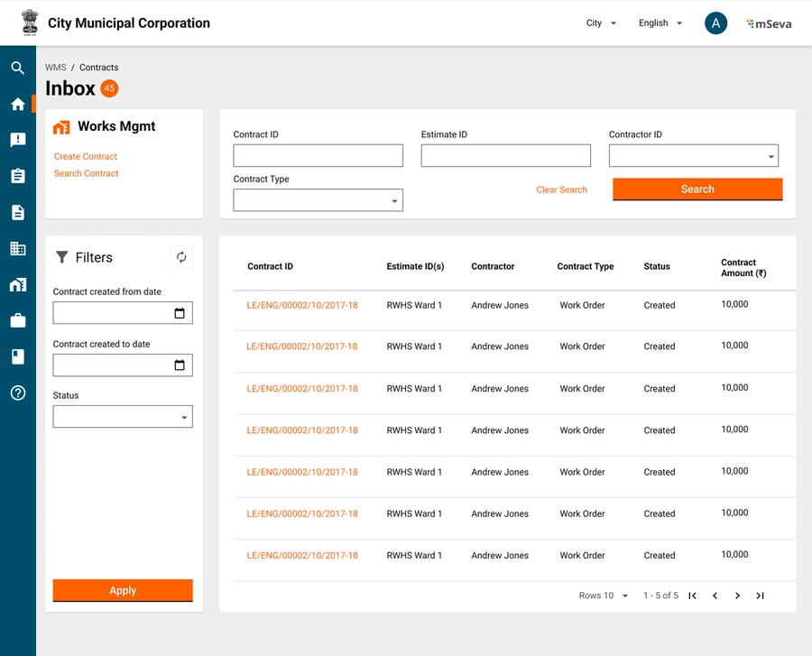Open the English language dropdown
812x656 pixels.
tap(660, 23)
